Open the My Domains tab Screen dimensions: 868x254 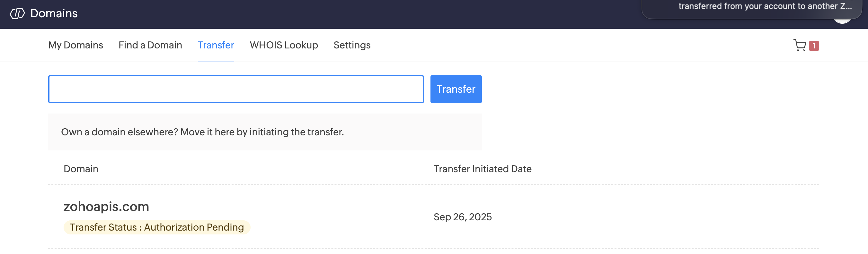(75, 45)
